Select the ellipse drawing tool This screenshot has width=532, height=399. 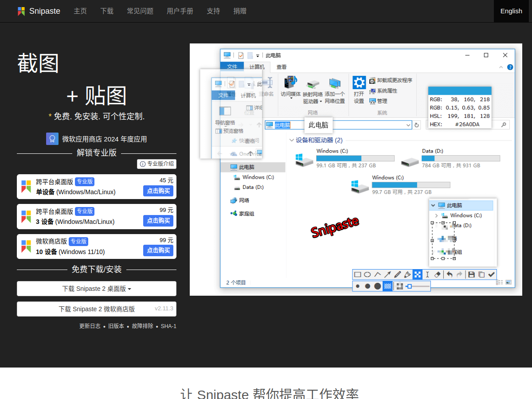(x=368, y=274)
